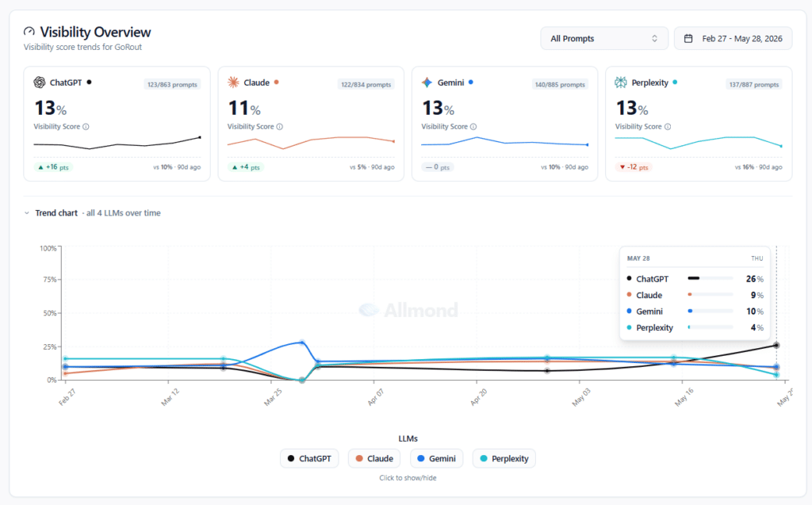Click the Perplexity logo icon
This screenshot has width=812, height=505.
[x=620, y=82]
